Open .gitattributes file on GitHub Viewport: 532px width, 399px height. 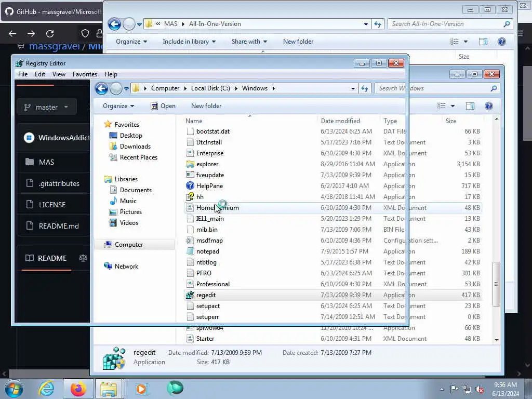pos(59,183)
